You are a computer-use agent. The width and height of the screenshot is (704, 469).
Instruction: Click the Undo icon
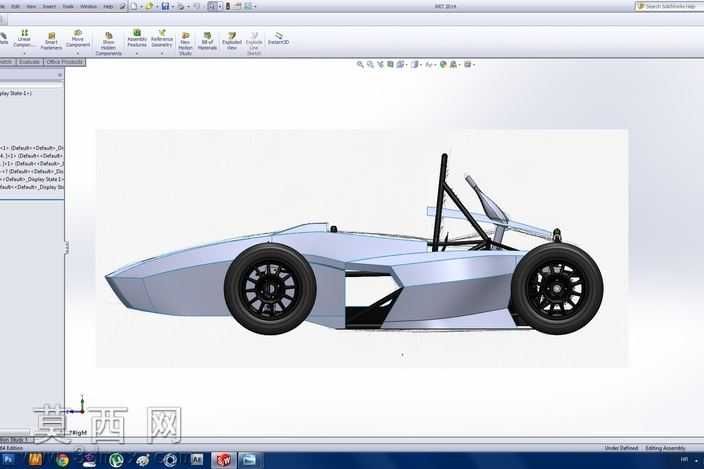196,6
